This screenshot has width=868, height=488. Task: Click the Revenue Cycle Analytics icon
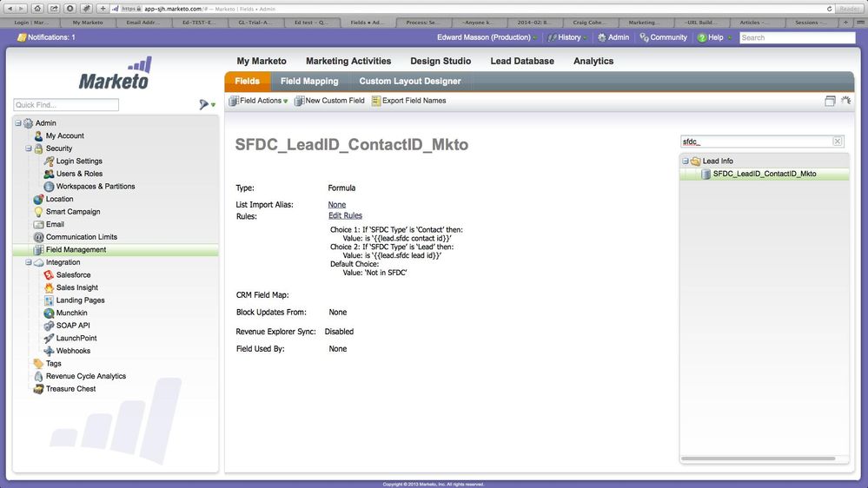[x=38, y=376]
